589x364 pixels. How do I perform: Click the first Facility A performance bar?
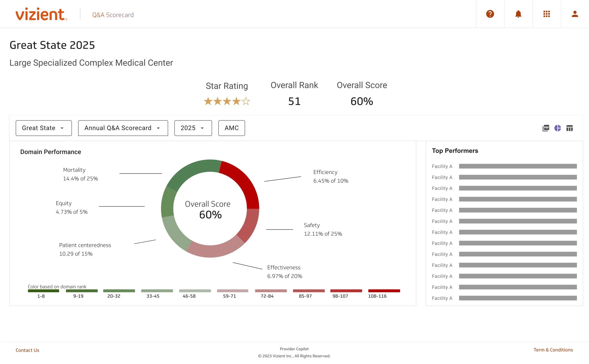(x=517, y=166)
